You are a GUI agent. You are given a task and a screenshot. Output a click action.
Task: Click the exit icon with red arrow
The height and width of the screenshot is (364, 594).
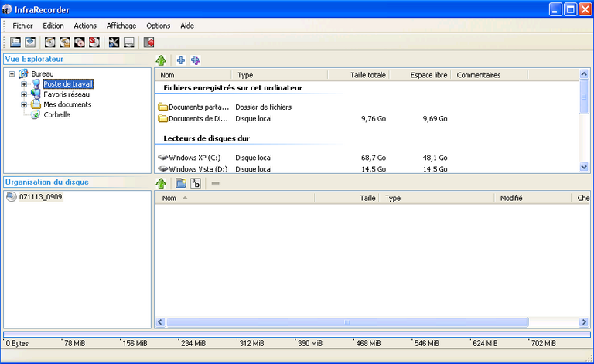click(148, 42)
